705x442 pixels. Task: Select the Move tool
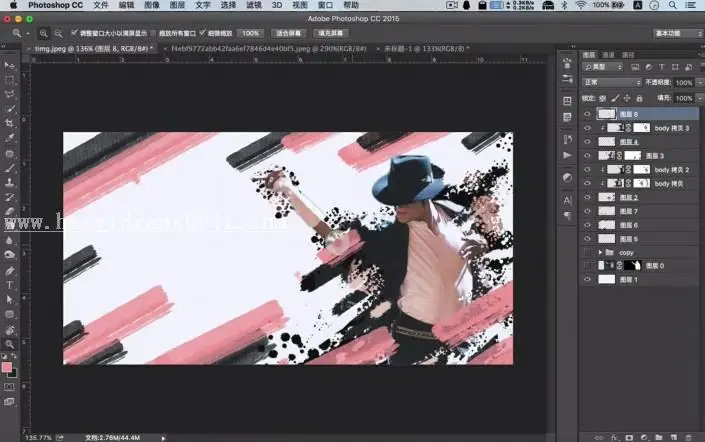(x=9, y=66)
